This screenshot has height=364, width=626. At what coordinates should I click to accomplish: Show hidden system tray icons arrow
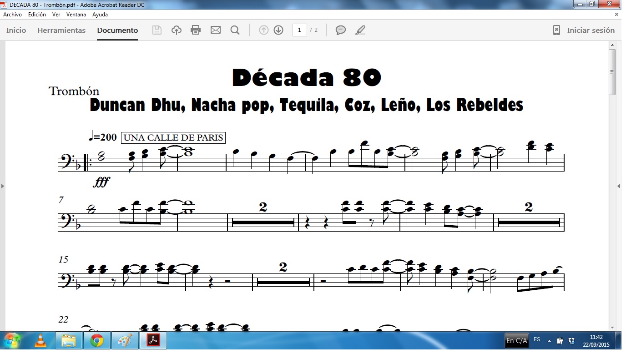549,341
